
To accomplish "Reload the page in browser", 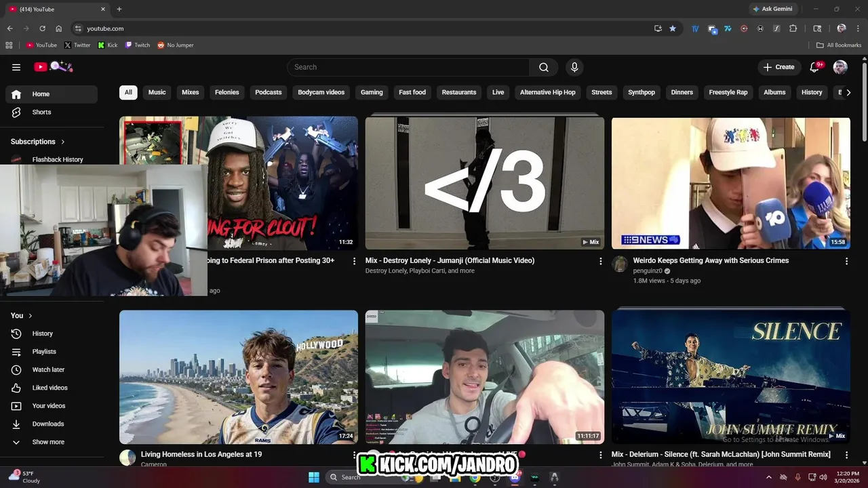I will click(x=42, y=28).
